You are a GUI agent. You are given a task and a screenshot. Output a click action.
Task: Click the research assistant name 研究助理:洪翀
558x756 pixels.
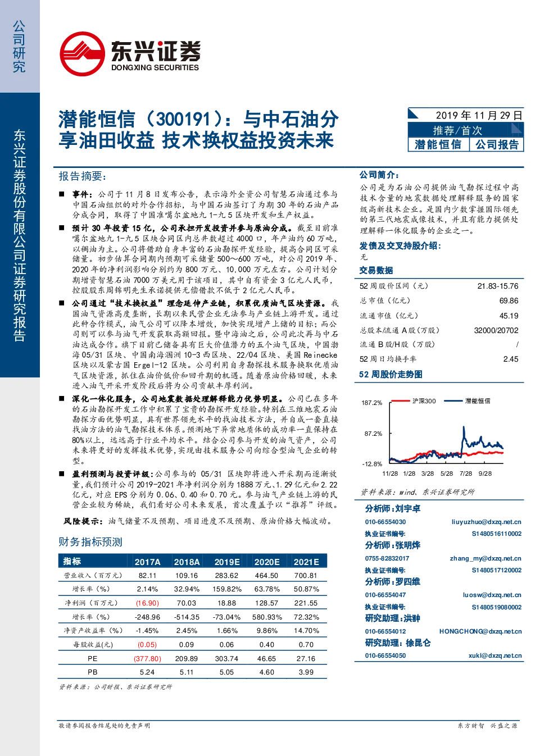click(393, 618)
